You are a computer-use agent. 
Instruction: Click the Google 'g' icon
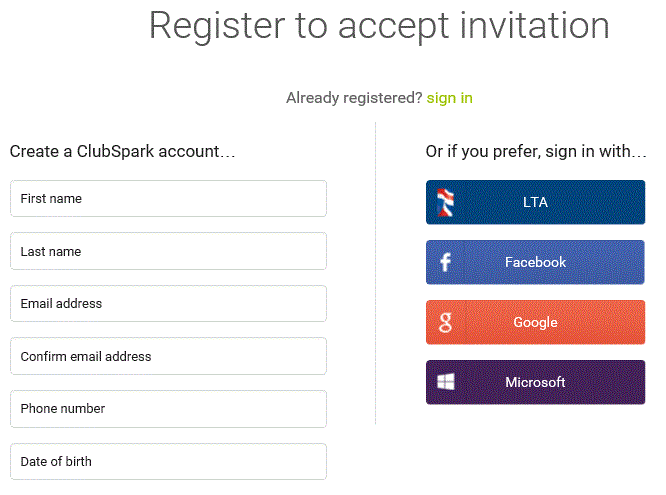tap(446, 322)
